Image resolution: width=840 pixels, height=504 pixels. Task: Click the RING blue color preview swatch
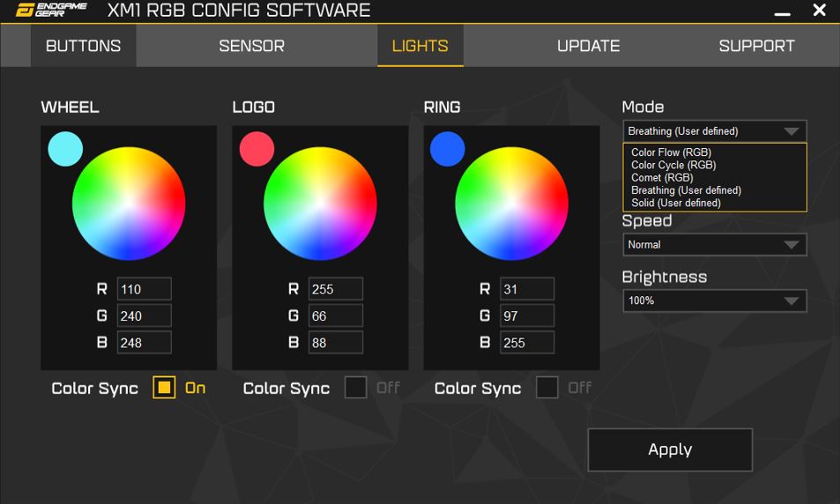pos(447,149)
